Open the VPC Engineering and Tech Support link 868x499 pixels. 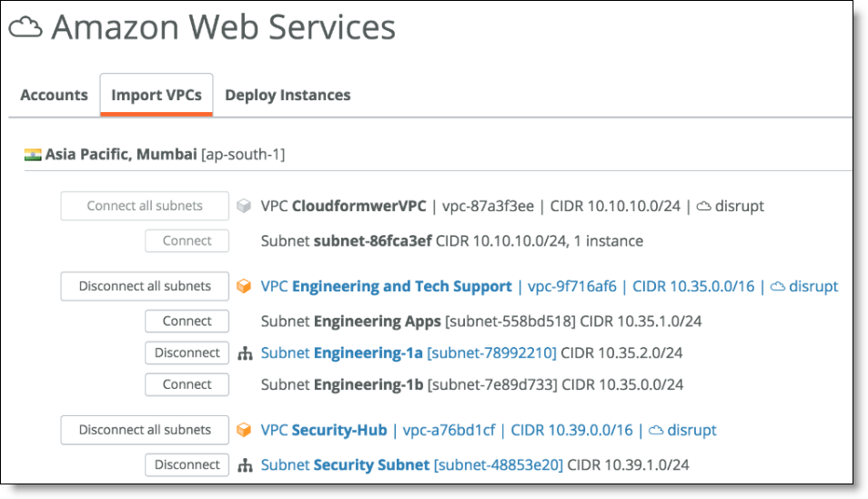[x=387, y=286]
